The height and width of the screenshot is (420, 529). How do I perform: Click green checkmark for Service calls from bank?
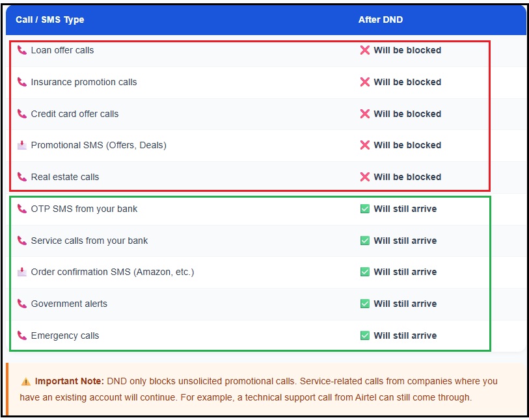[x=365, y=241]
